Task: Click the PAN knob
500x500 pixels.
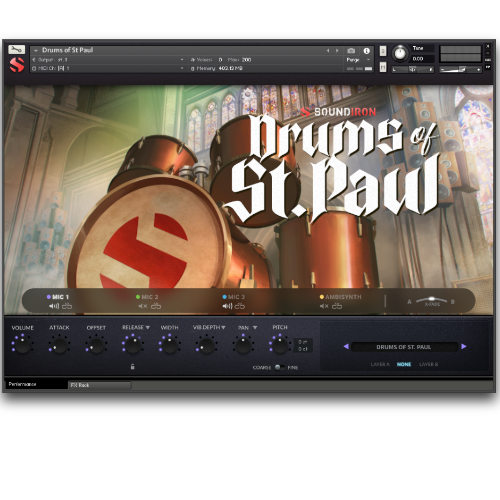Action: (x=243, y=345)
